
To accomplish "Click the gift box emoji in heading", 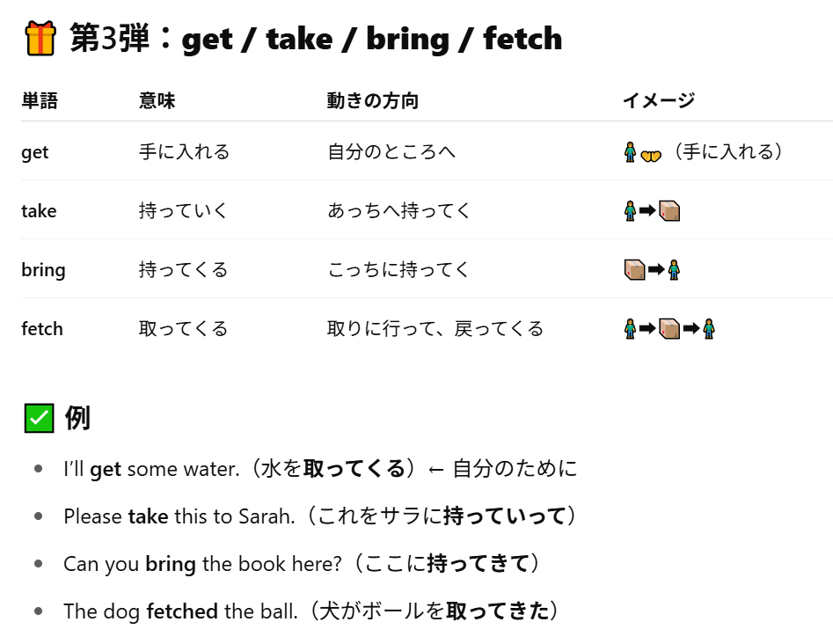I will (40, 38).
